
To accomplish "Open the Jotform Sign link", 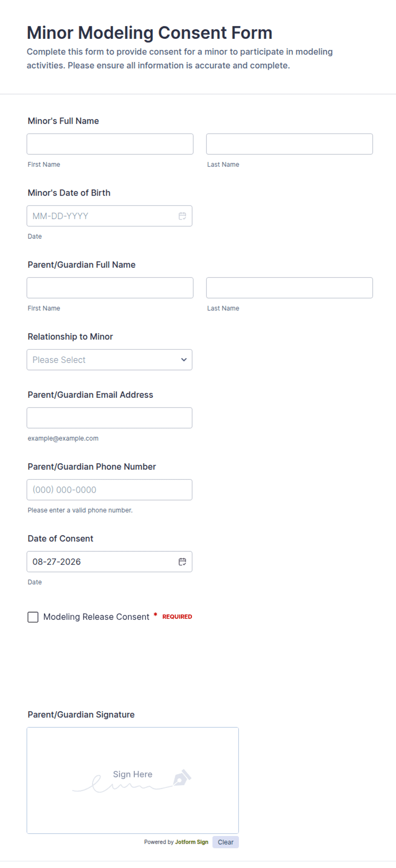I will coord(192,842).
